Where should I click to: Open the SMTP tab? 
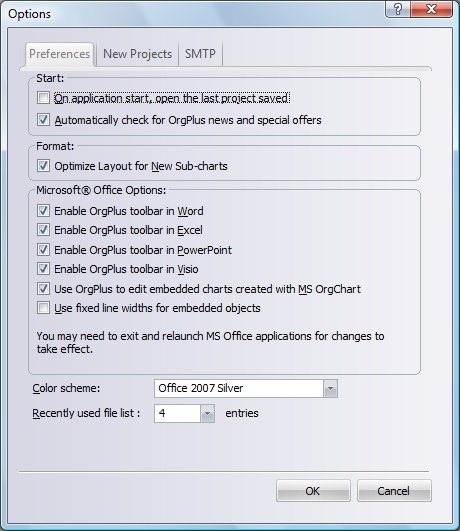200,54
